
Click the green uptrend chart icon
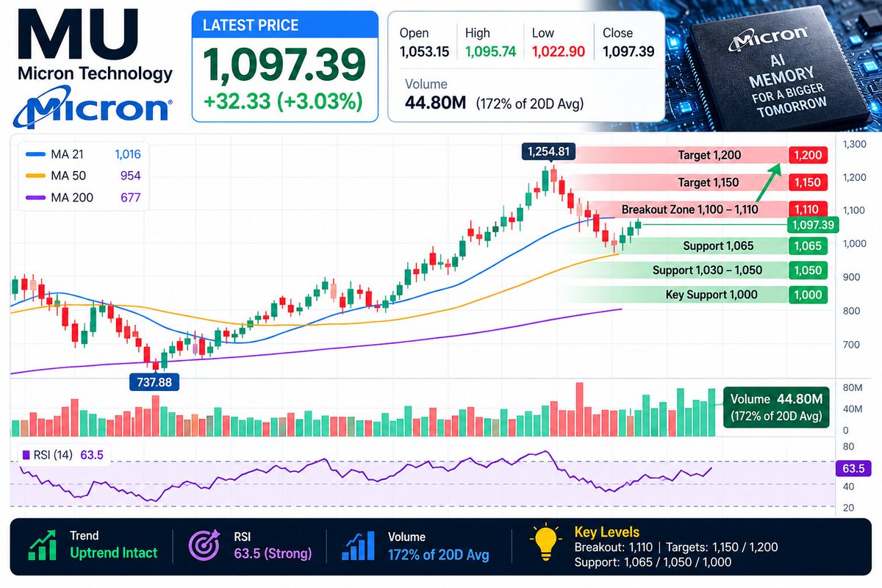pyautogui.click(x=41, y=547)
